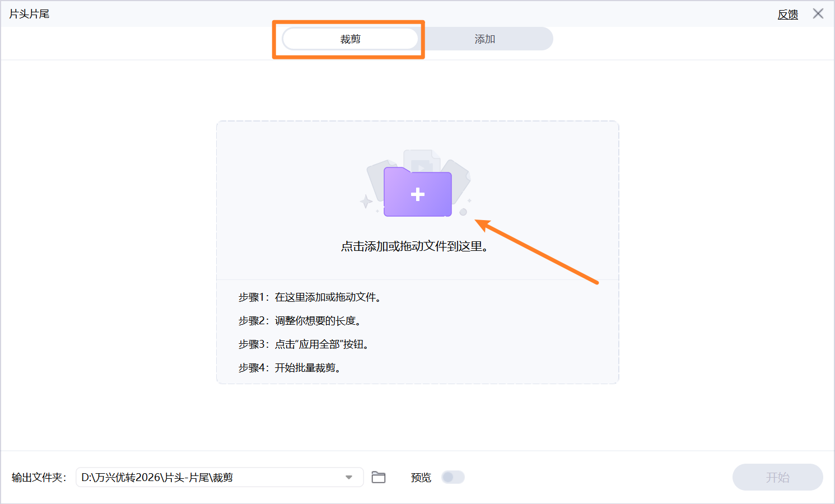
Task: Select the 裁剪 tab
Action: [x=350, y=38]
